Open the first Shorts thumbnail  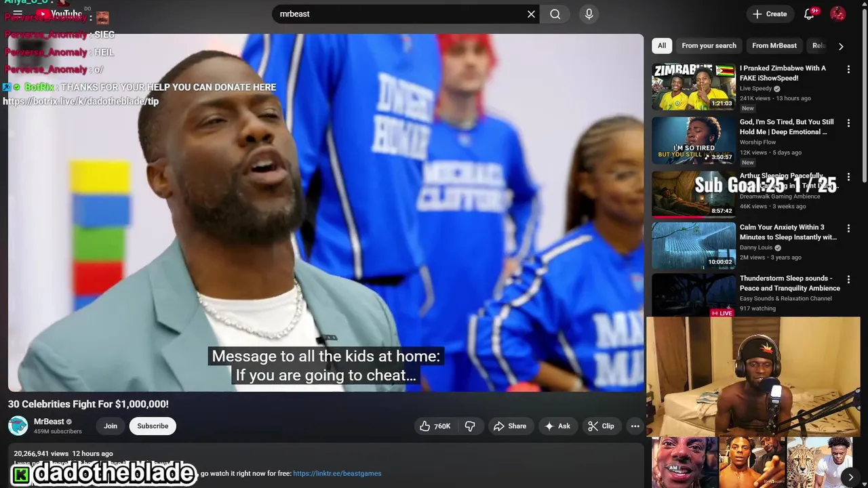[x=684, y=462]
